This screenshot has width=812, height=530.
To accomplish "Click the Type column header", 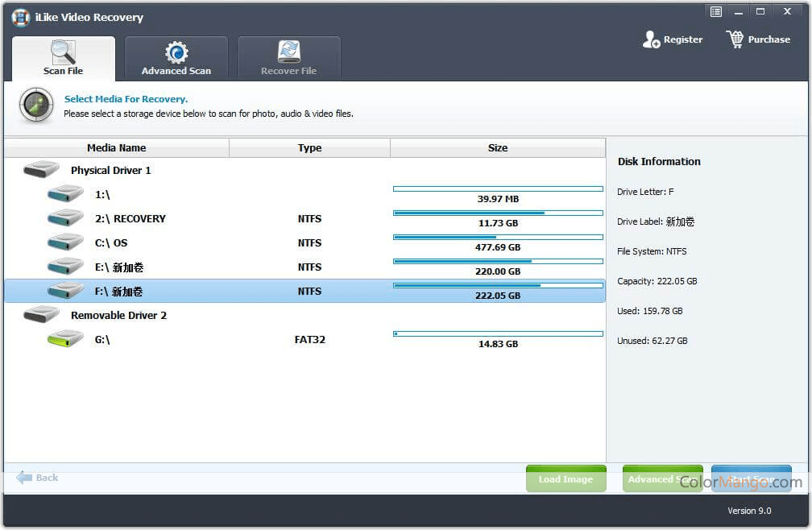I will [309, 148].
